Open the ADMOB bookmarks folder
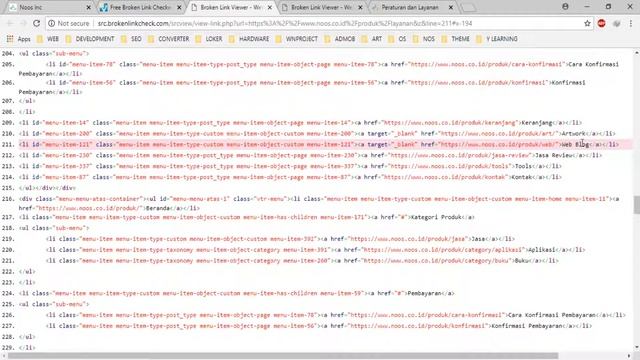This screenshot has width=640, height=360. pyautogui.click(x=340, y=39)
